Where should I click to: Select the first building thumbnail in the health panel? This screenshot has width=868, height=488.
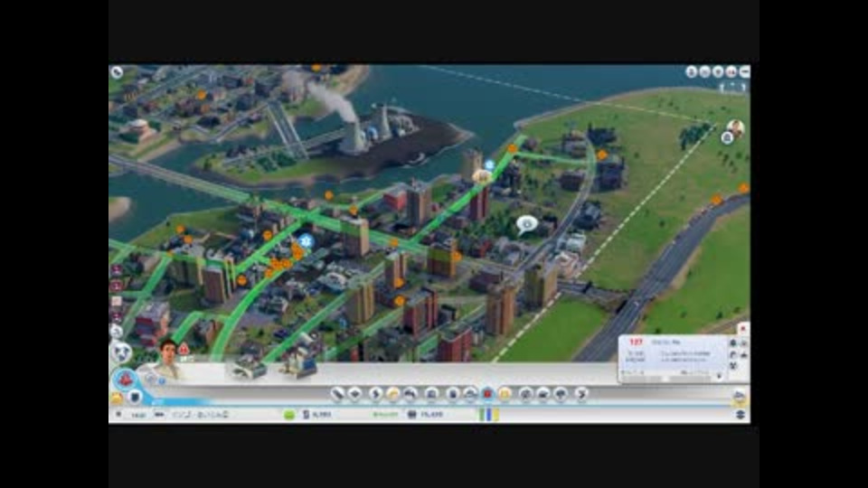click(248, 367)
